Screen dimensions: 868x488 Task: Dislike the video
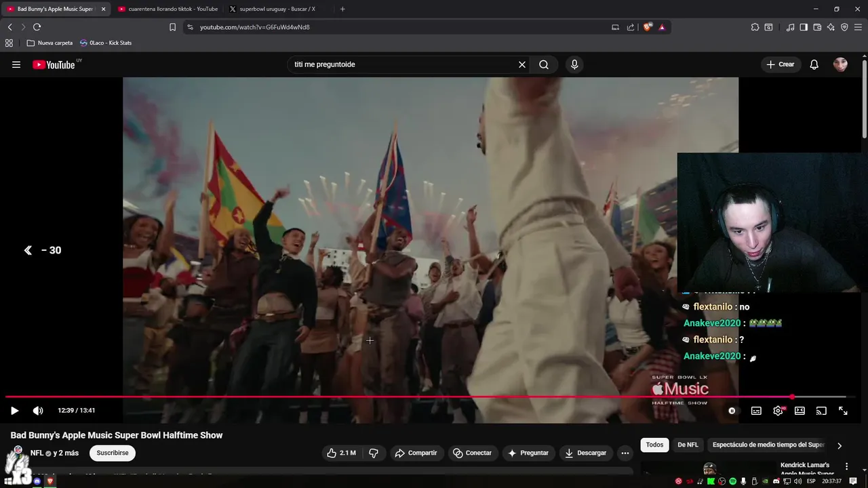pos(374,453)
